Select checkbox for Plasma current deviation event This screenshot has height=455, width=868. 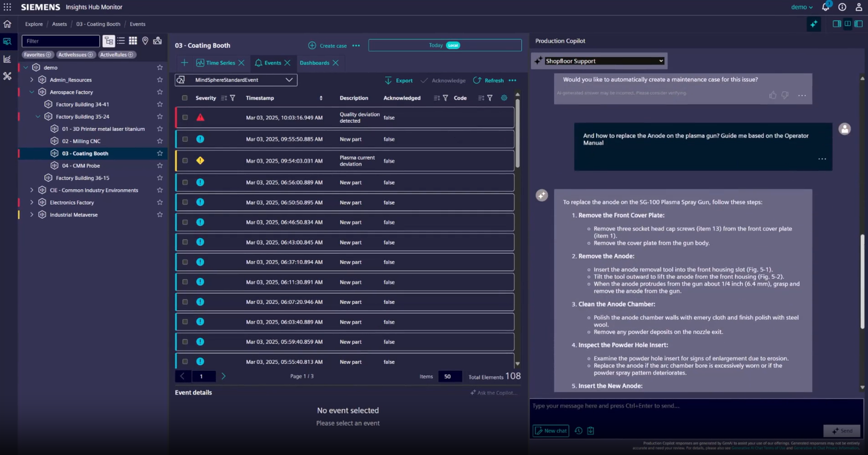coord(185,160)
